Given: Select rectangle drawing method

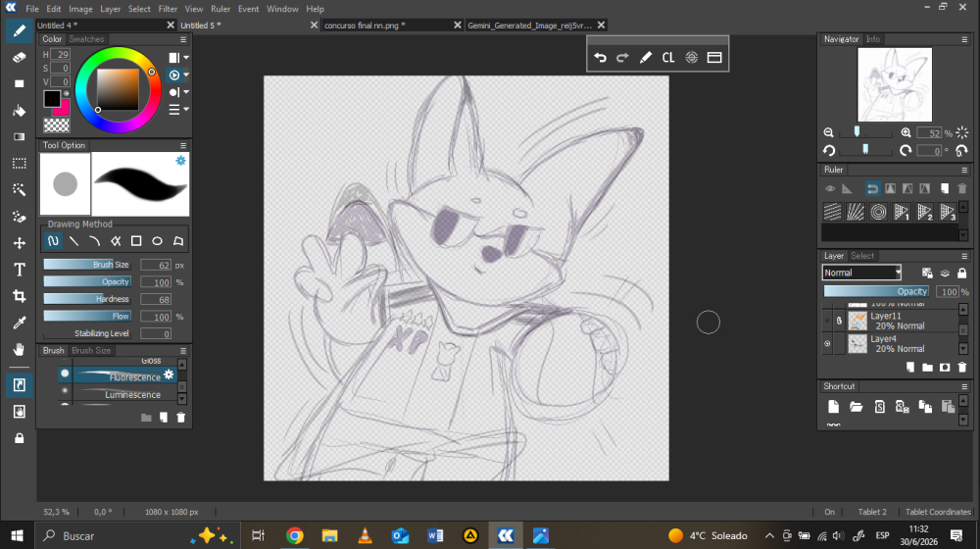Looking at the screenshot, I should click(136, 241).
